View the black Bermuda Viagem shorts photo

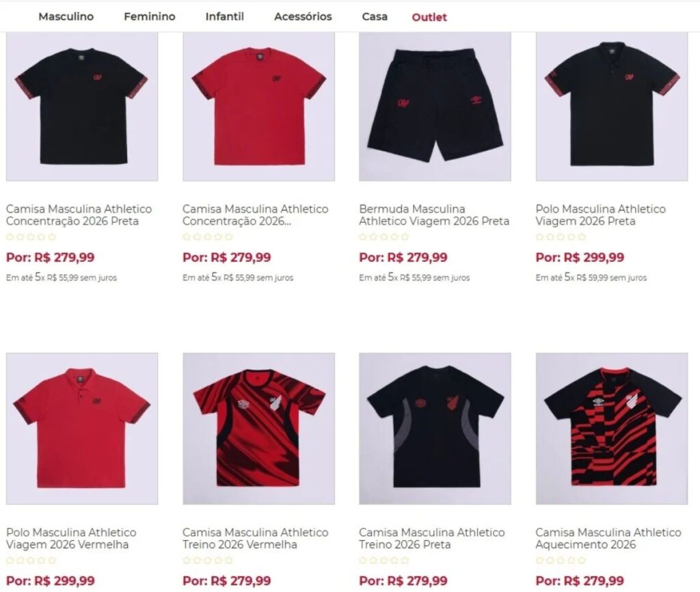435,106
